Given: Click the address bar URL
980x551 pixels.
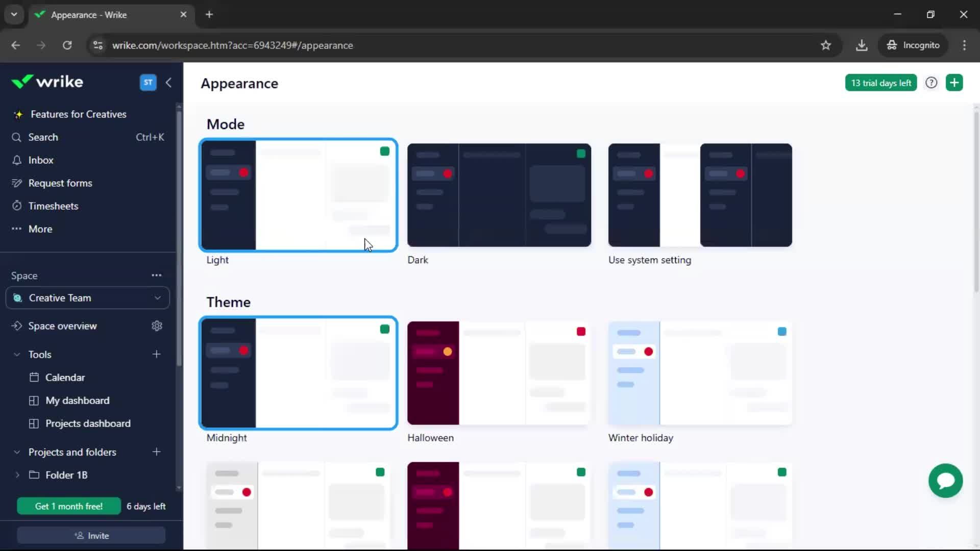Looking at the screenshot, I should (x=233, y=45).
